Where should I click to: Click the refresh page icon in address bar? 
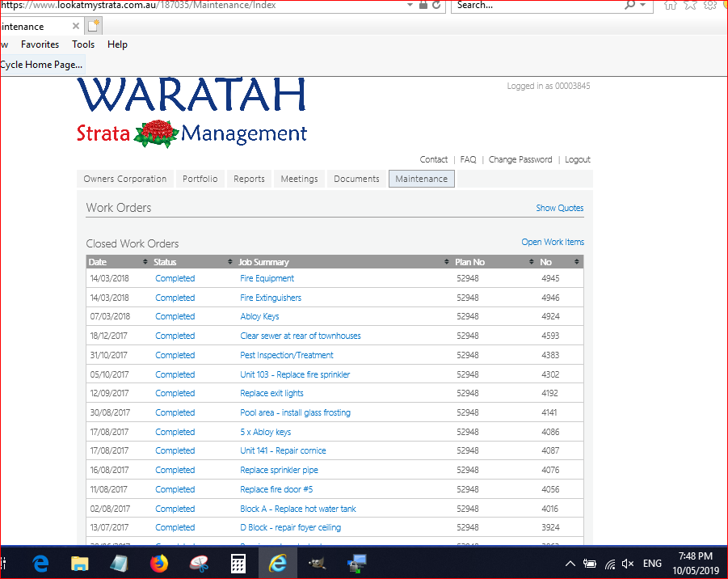437,5
